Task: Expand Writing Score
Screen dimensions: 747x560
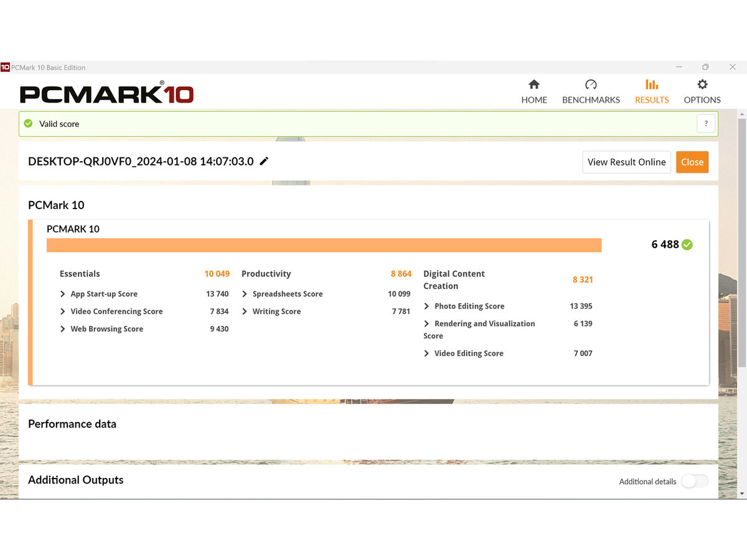Action: pyautogui.click(x=245, y=311)
